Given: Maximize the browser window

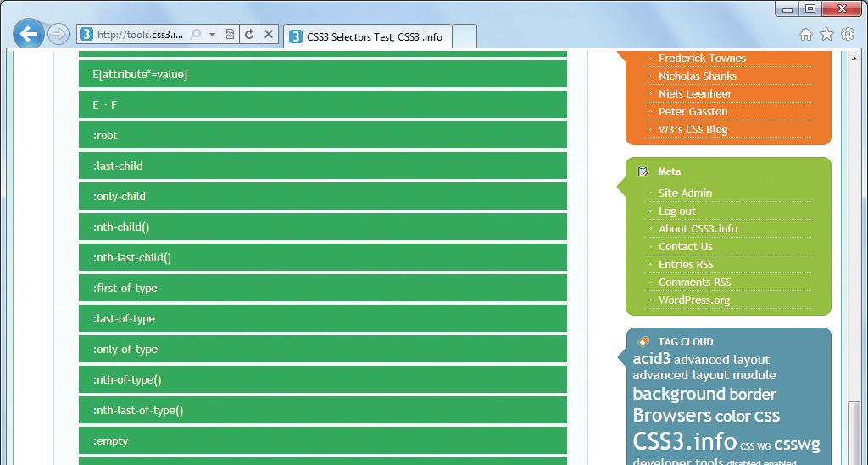Looking at the screenshot, I should (x=810, y=9).
